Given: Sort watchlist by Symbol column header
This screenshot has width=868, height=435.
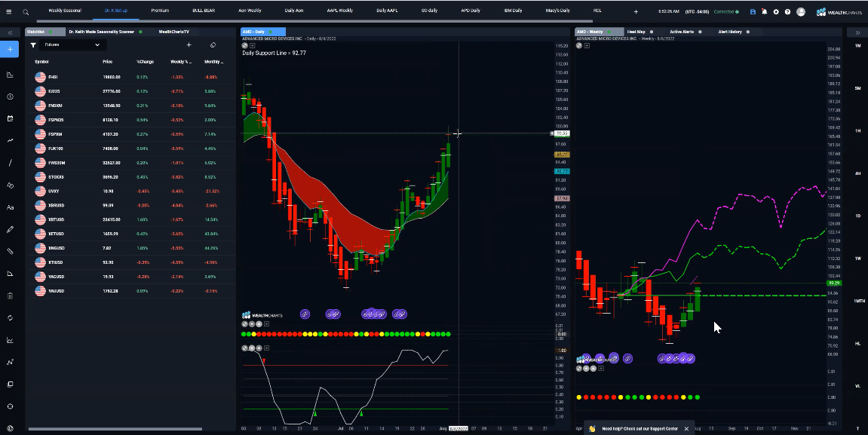Looking at the screenshot, I should click(x=41, y=61).
